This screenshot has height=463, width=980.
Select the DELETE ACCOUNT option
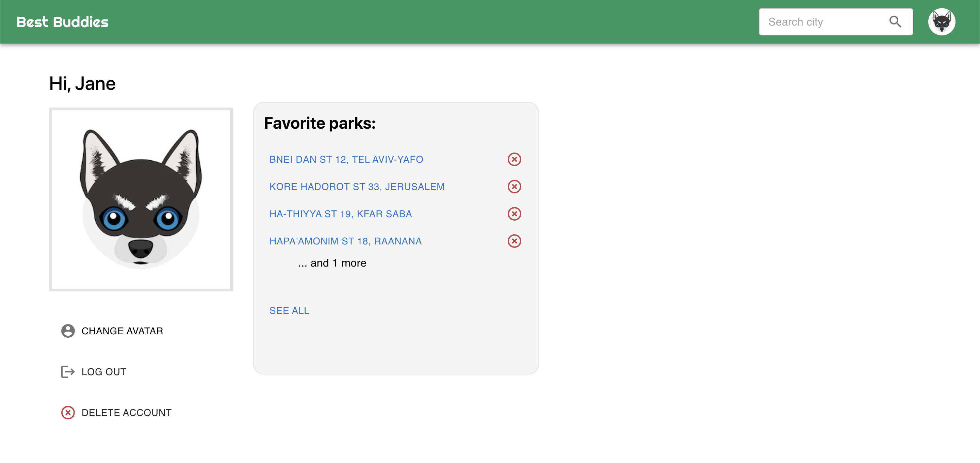tap(126, 412)
